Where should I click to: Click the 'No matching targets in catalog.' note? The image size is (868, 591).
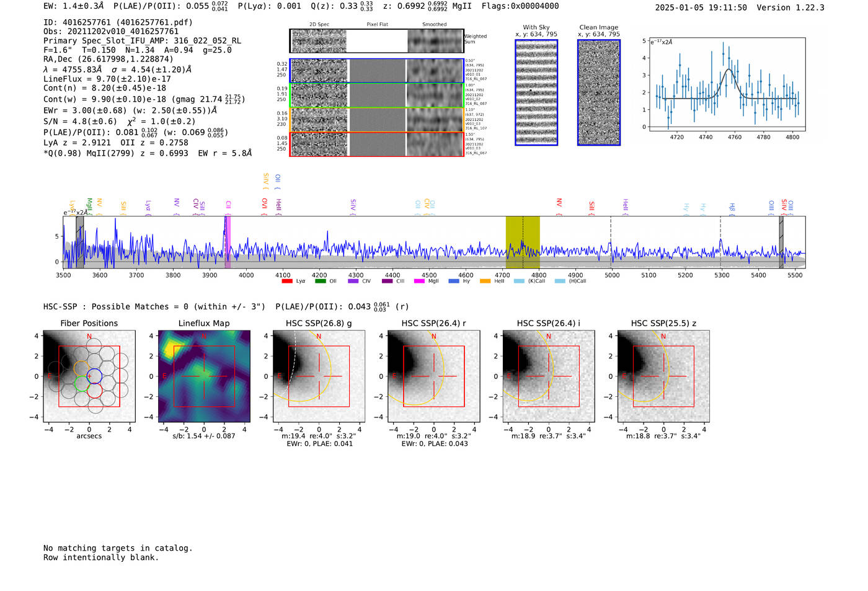tap(118, 548)
